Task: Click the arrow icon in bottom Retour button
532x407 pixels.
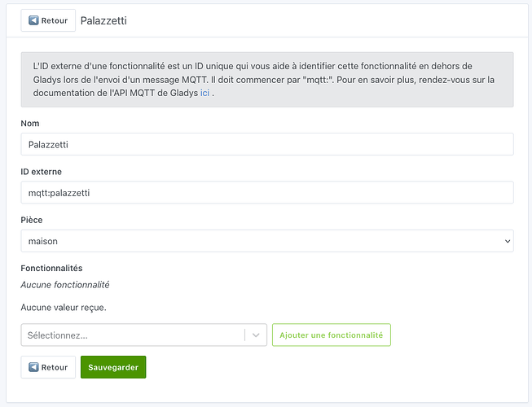Action: coord(34,367)
